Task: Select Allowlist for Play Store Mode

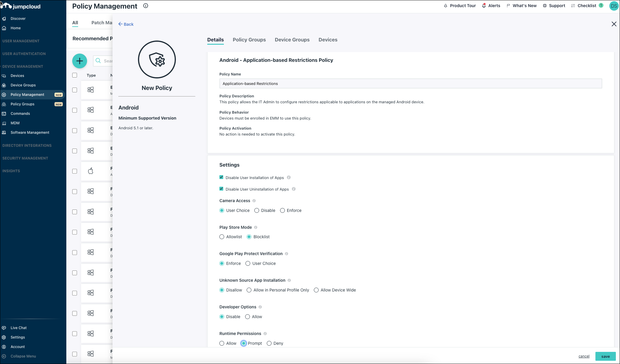Action: [222, 237]
